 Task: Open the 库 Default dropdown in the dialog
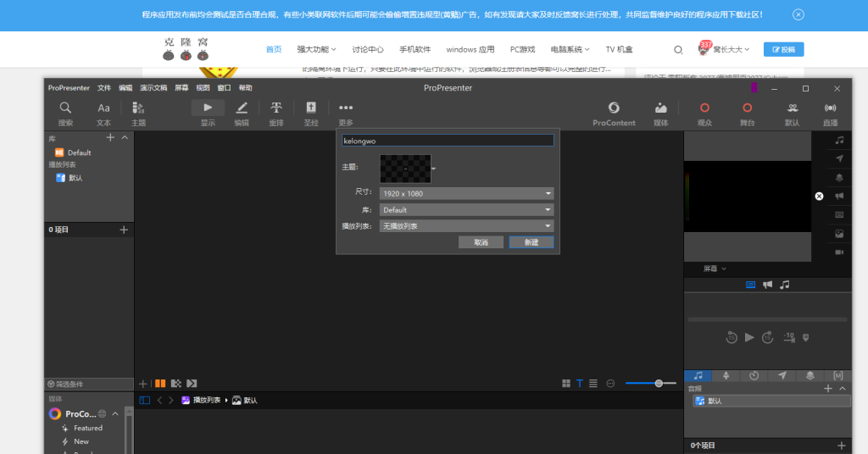(466, 209)
